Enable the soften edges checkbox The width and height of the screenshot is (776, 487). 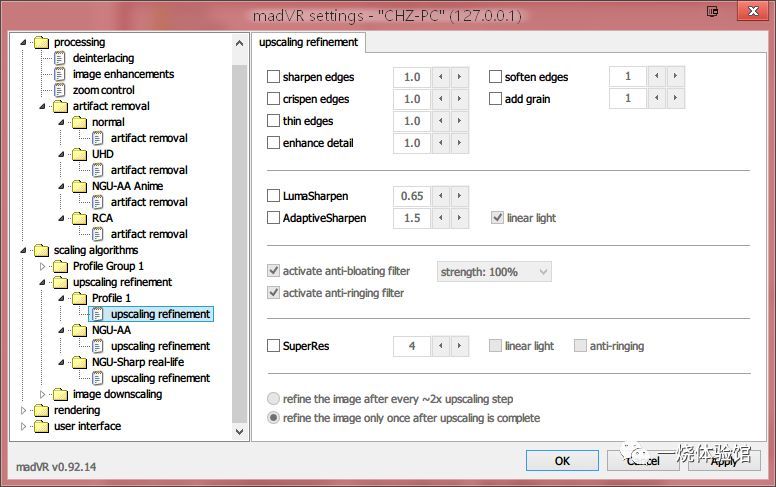tap(495, 77)
